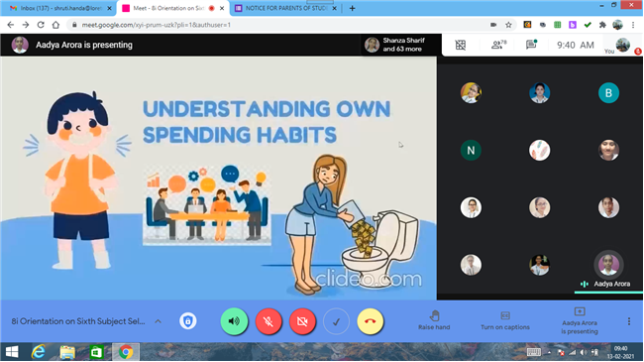Image resolution: width=644 pixels, height=362 pixels.
Task: Open the participants people icon
Action: point(498,45)
